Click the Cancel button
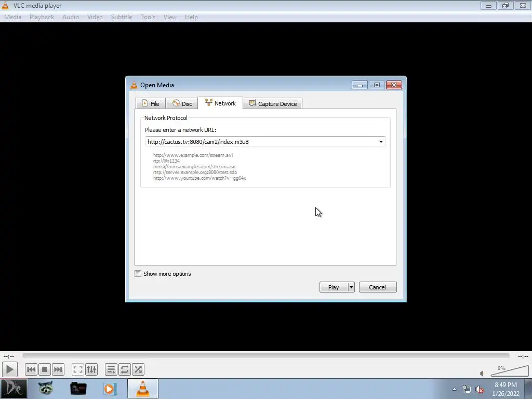The image size is (532, 399). tap(378, 287)
